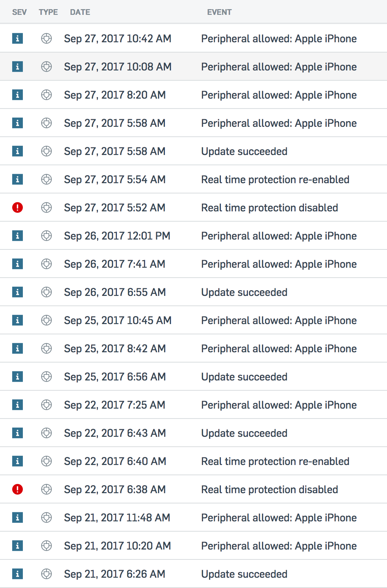Select Sep 27, 2017 8:20 AM date
387x588 pixels.
click(115, 95)
